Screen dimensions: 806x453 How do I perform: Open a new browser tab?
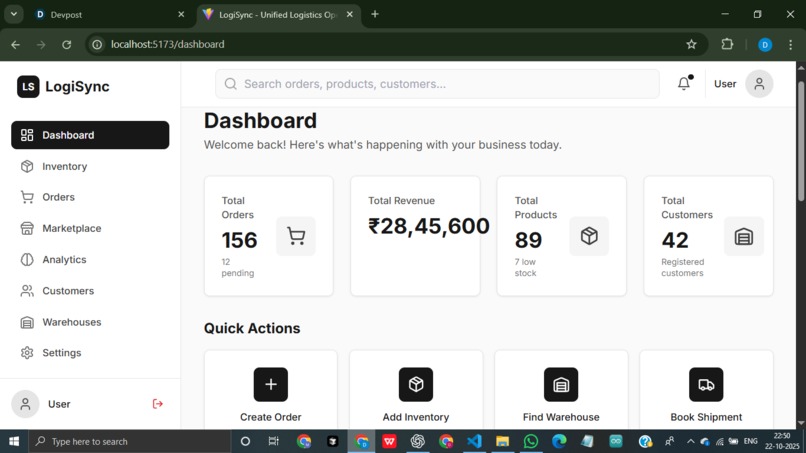coord(375,14)
